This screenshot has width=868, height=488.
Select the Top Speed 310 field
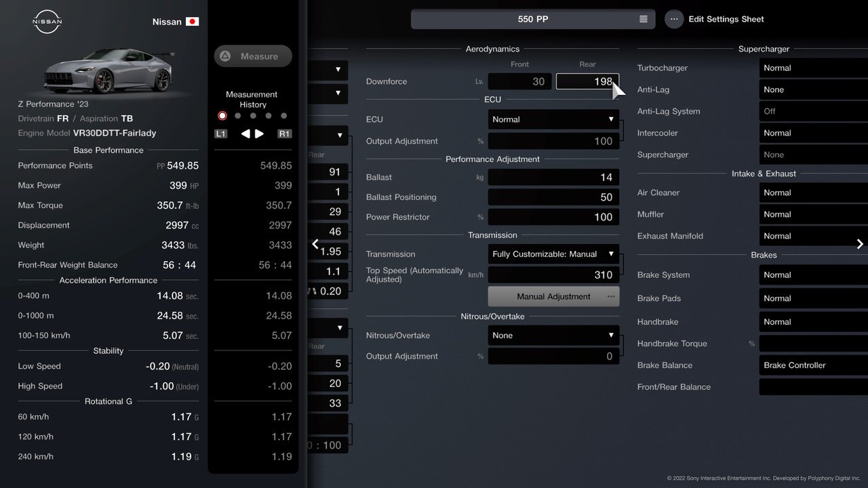[x=553, y=274]
